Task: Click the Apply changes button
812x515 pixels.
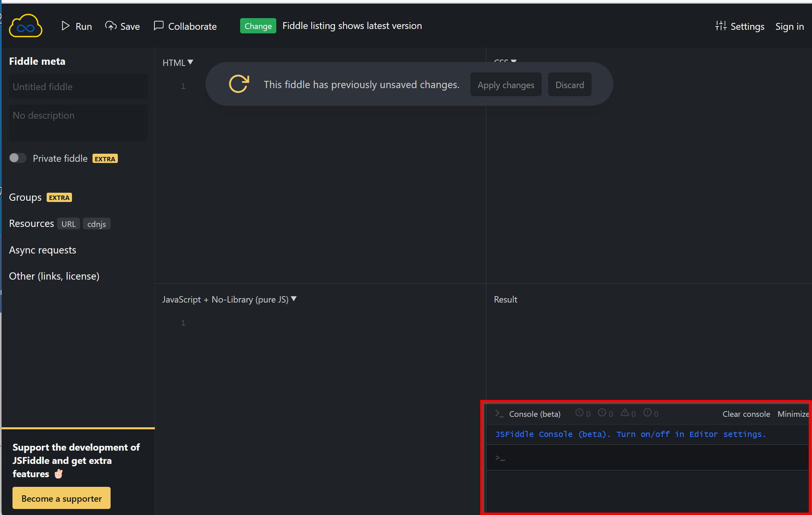Action: [x=506, y=84]
